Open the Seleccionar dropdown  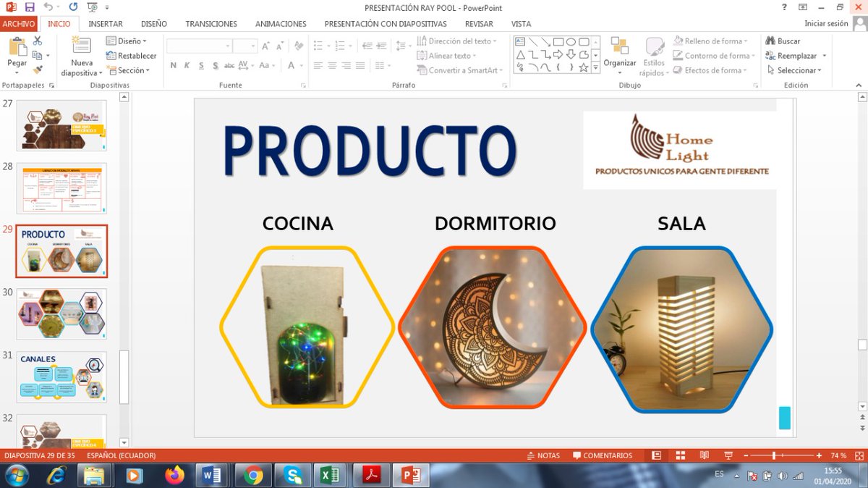(795, 70)
